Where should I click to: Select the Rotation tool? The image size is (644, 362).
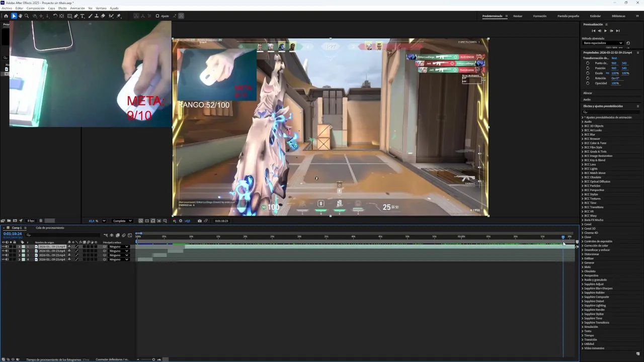tap(55, 16)
